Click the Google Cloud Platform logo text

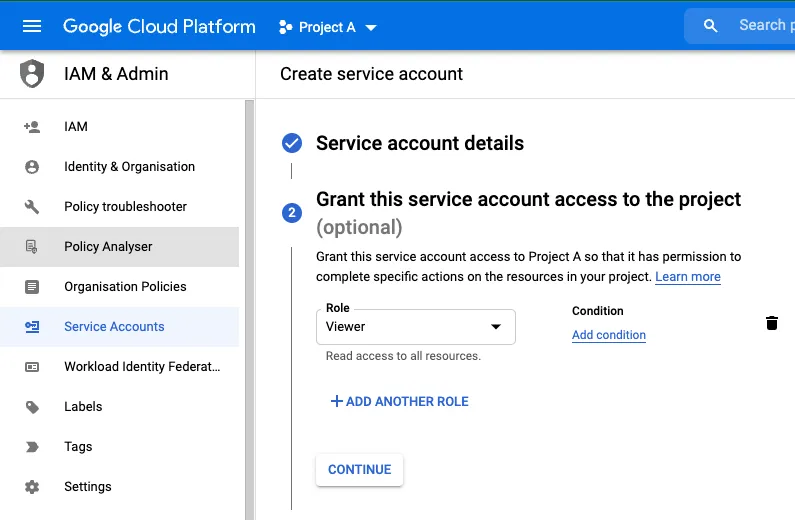click(159, 26)
